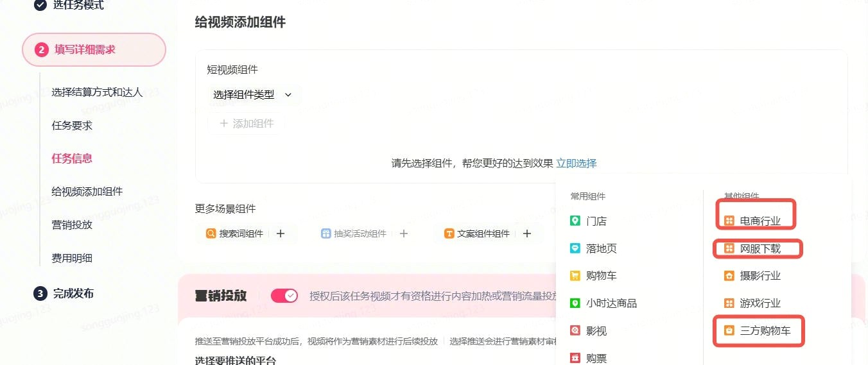Click the 选任务模式 checkmark badge
The height and width of the screenshot is (365, 868).
point(40,5)
